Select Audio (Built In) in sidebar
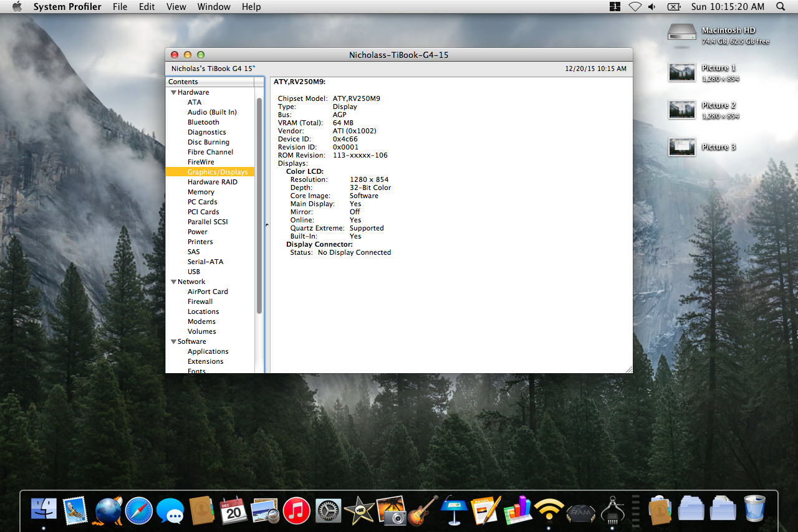This screenshot has height=532, width=798. coord(212,112)
